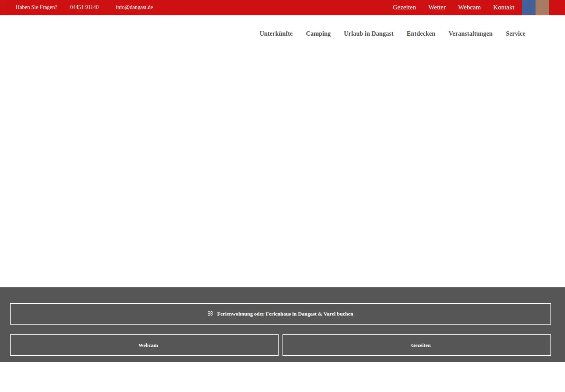The width and height of the screenshot is (565, 392).
Task: Open the Entdecken menu
Action: [421, 34]
